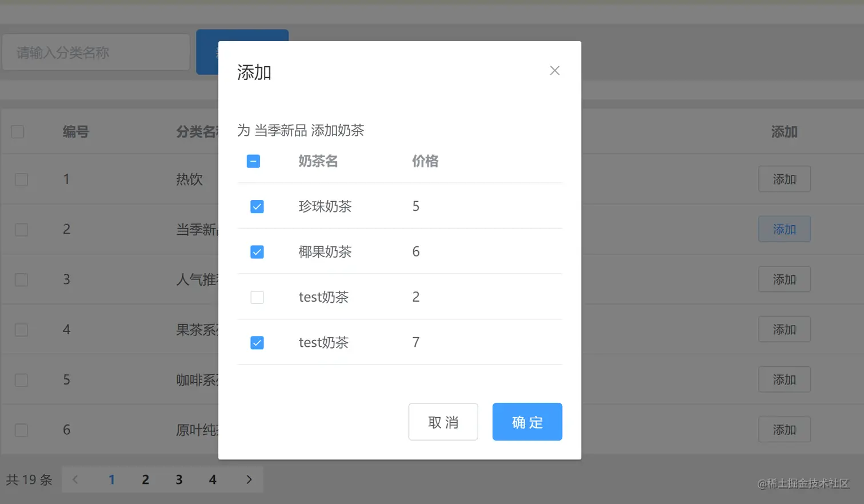The width and height of the screenshot is (864, 504).
Task: Go to previous page arrow
Action: (x=75, y=479)
